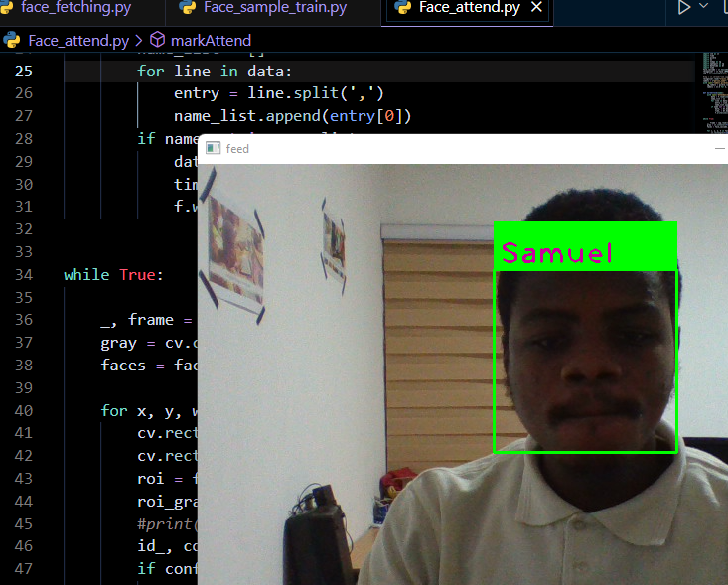Open the run options dropdown arrow
The image size is (728, 585).
point(703,6)
